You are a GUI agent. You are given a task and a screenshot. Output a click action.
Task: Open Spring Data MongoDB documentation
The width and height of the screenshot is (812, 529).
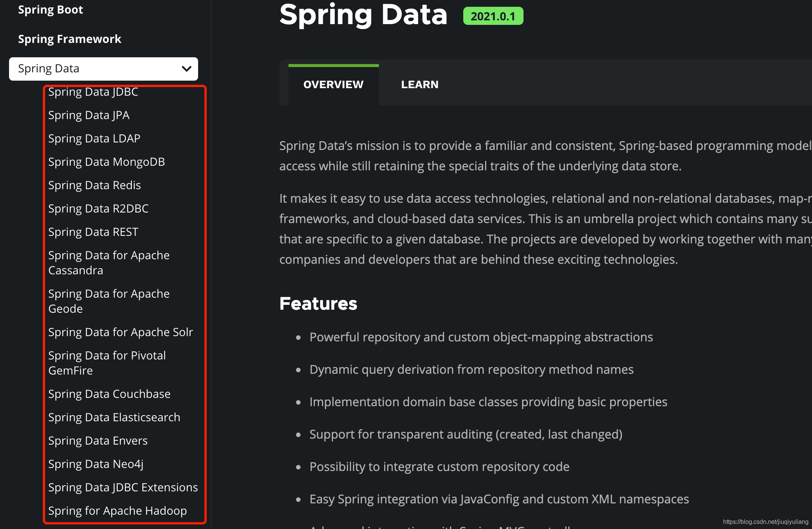pyautogui.click(x=107, y=161)
